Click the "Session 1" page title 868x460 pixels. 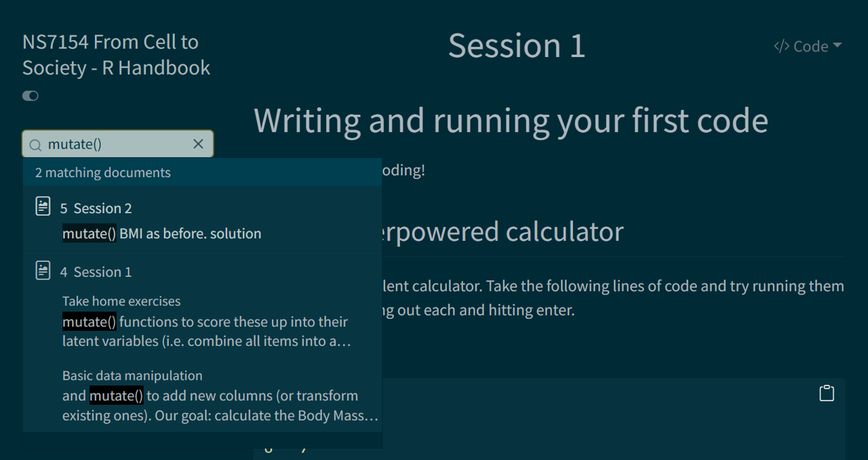click(516, 46)
